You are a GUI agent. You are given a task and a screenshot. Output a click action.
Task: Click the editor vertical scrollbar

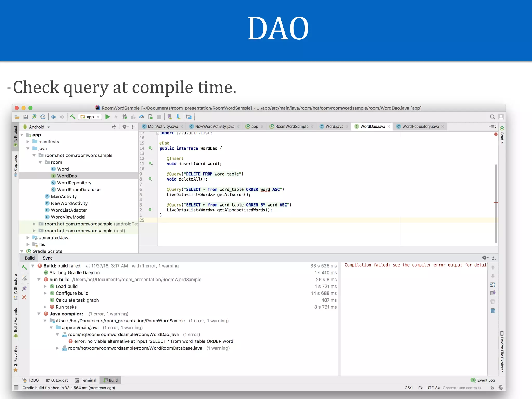(496, 203)
